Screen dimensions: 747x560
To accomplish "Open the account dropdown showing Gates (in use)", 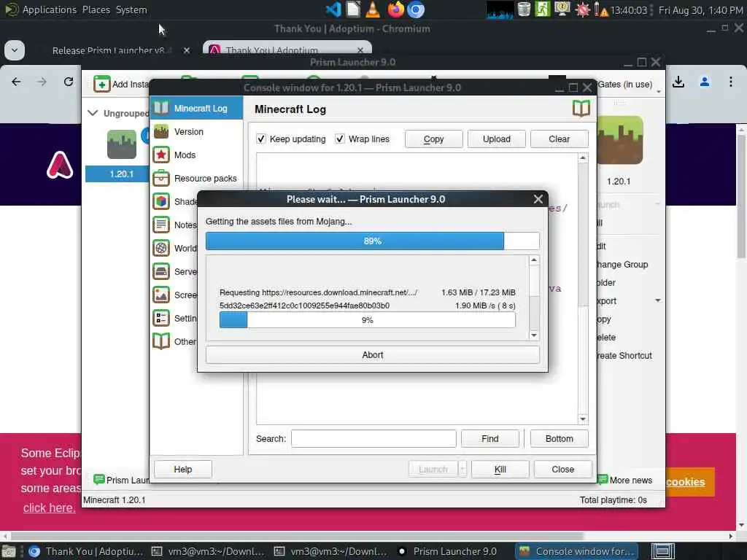I will point(629,85).
